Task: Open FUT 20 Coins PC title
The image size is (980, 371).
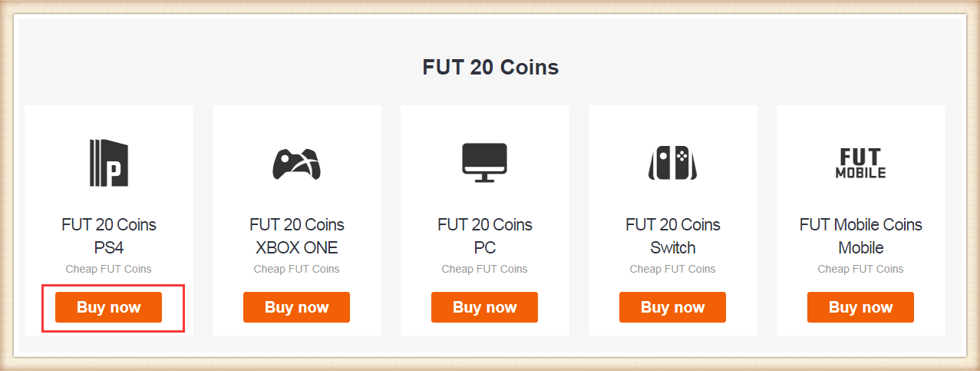Action: click(x=485, y=236)
